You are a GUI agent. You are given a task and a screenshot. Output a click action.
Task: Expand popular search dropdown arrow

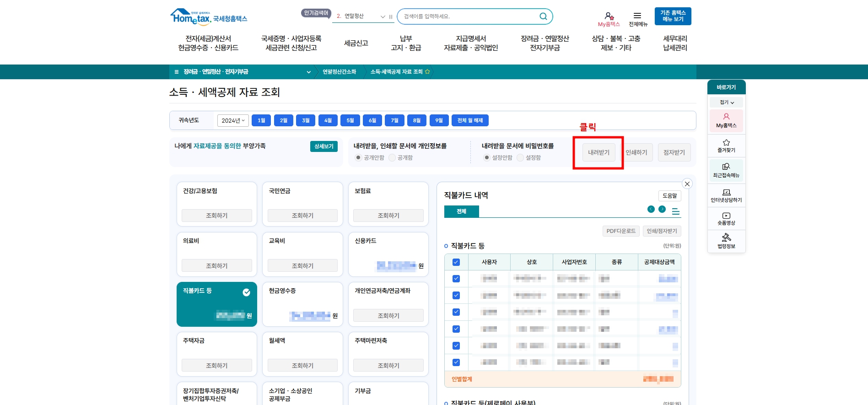[x=383, y=16]
